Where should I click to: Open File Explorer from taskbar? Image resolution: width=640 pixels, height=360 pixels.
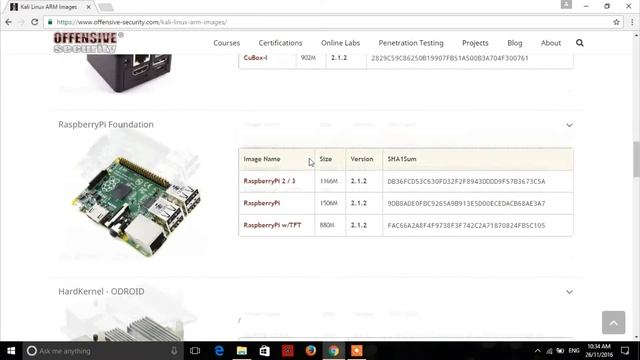click(x=242, y=351)
